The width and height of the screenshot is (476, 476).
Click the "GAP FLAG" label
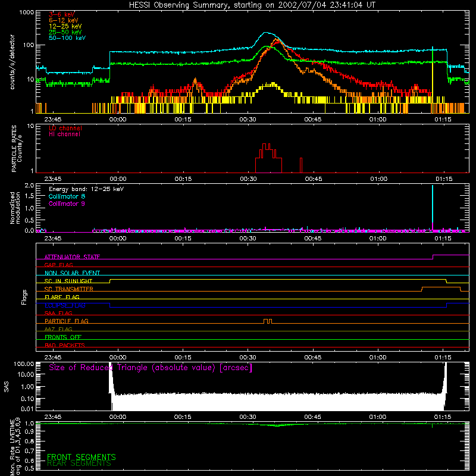(x=58, y=265)
